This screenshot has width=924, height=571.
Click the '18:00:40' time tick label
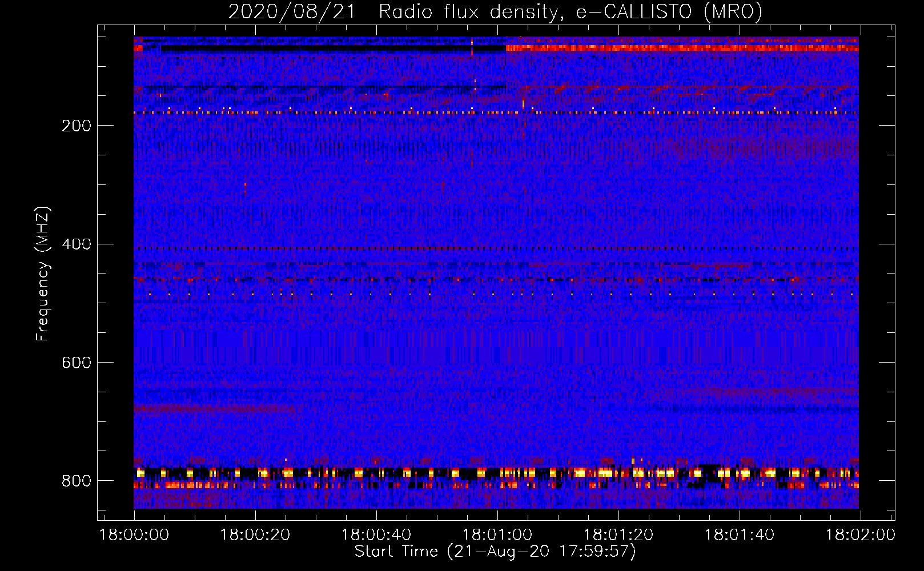tap(376, 535)
